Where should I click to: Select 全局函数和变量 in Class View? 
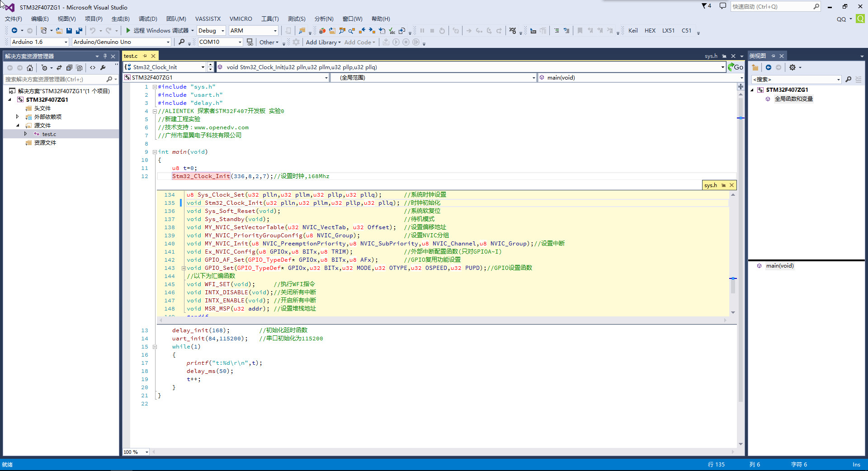(793, 99)
